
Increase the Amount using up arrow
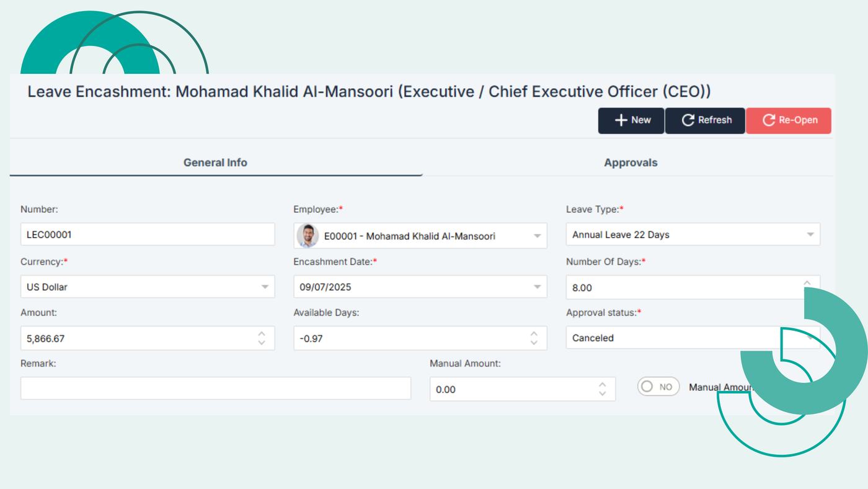point(262,334)
